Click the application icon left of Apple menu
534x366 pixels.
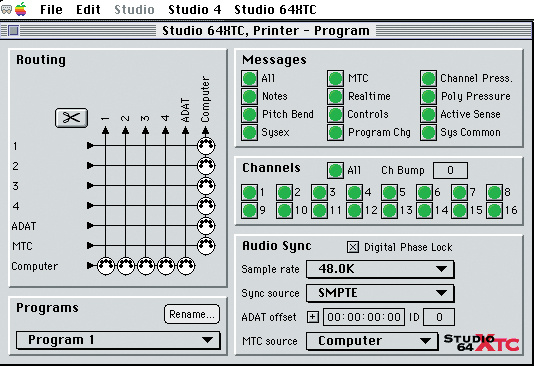pyautogui.click(x=7, y=10)
